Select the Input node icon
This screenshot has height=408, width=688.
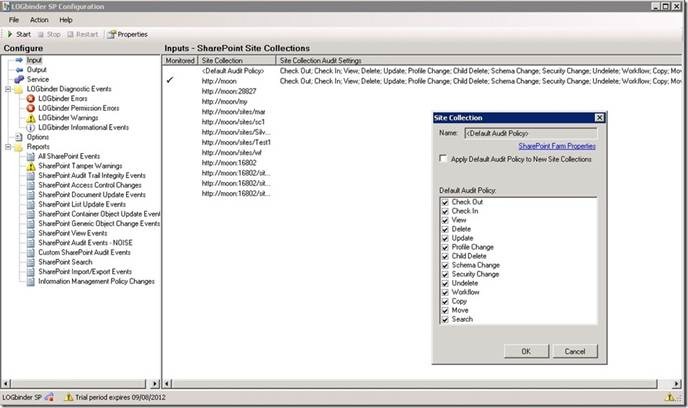click(19, 60)
